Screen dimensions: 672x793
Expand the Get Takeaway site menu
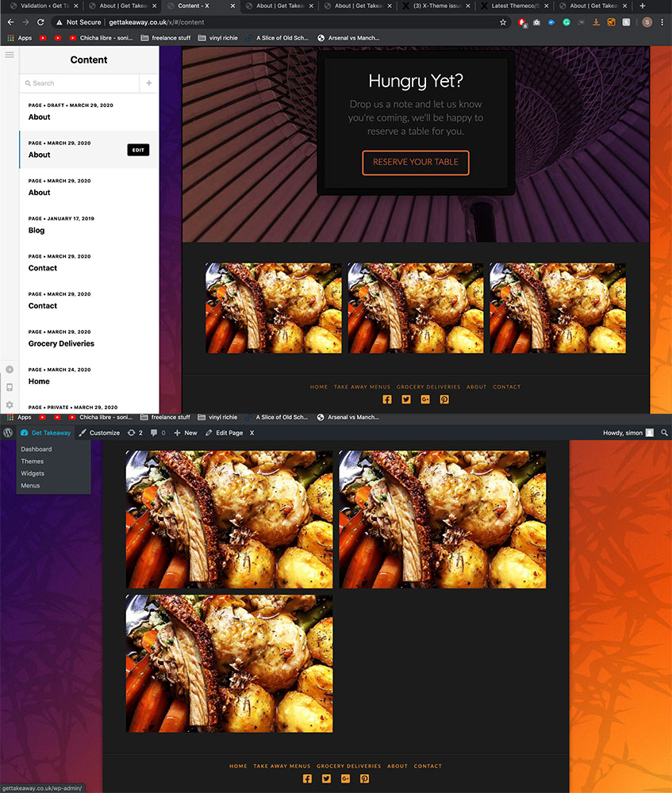(46, 433)
